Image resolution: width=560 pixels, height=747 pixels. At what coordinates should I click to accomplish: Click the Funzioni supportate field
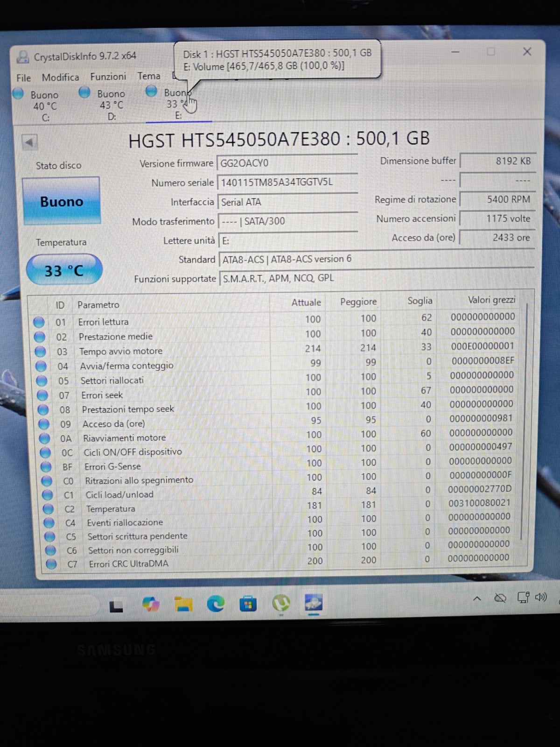point(376,278)
